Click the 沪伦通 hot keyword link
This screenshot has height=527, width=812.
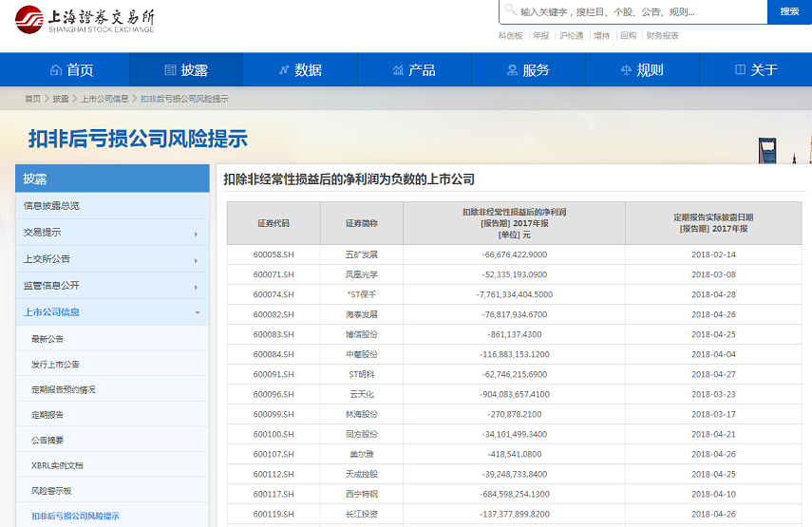(571, 36)
